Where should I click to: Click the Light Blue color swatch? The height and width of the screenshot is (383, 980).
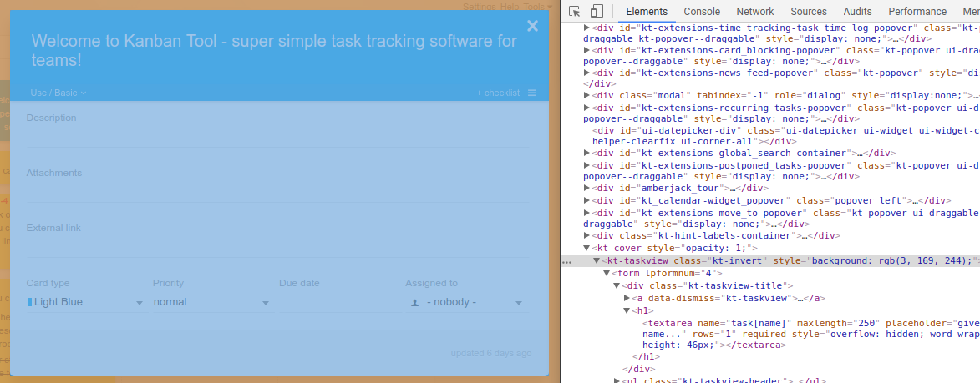[30, 302]
